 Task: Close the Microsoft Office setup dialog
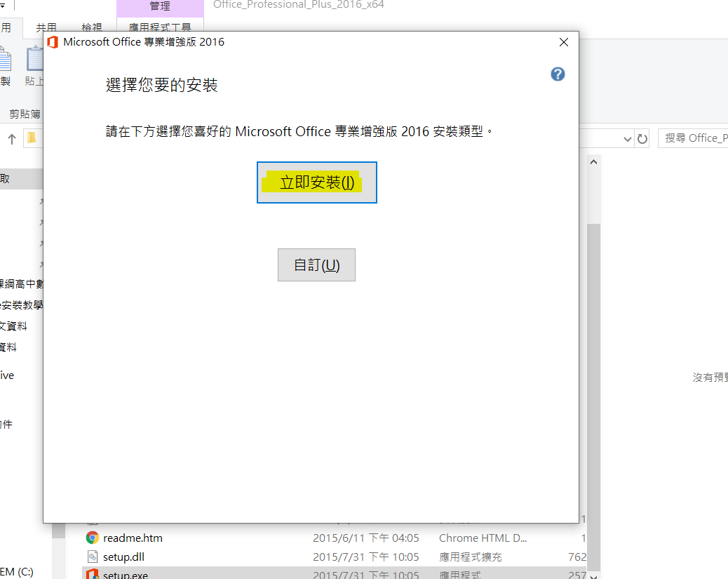(x=564, y=42)
